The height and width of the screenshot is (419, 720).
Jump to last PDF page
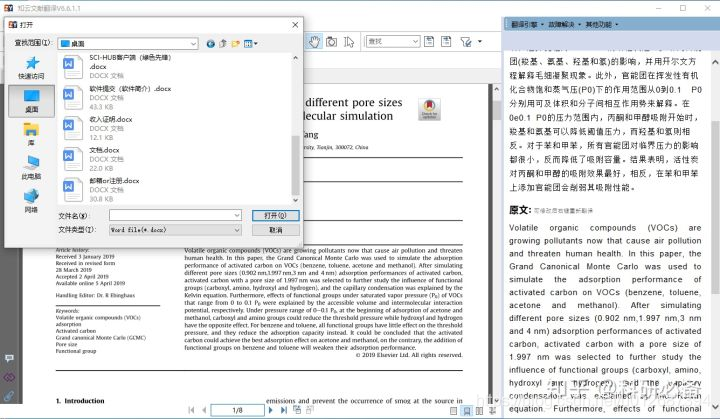tap(284, 410)
